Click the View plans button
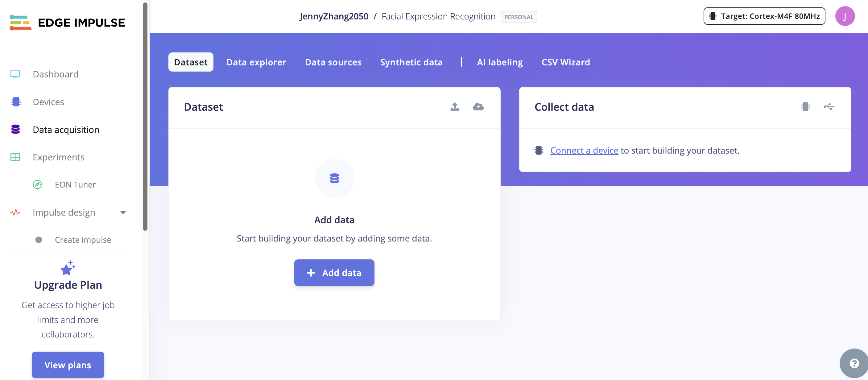The width and height of the screenshot is (868, 380). pos(68,365)
